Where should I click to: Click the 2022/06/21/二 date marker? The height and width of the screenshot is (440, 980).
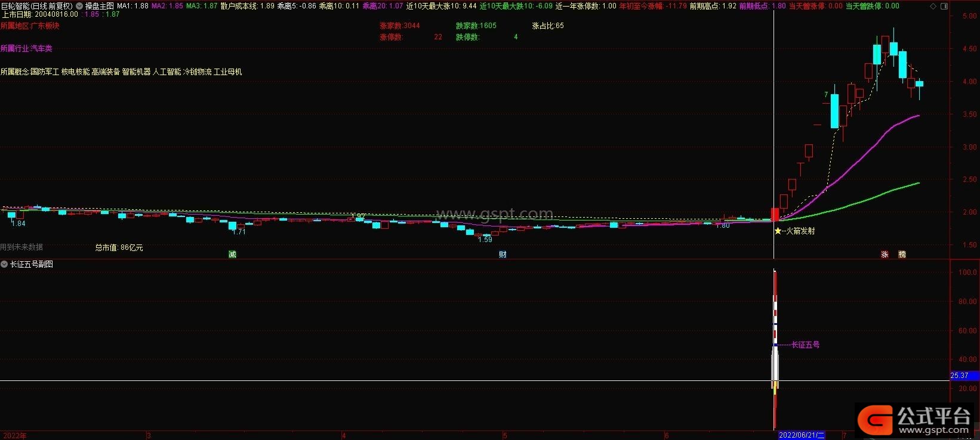[x=802, y=436]
